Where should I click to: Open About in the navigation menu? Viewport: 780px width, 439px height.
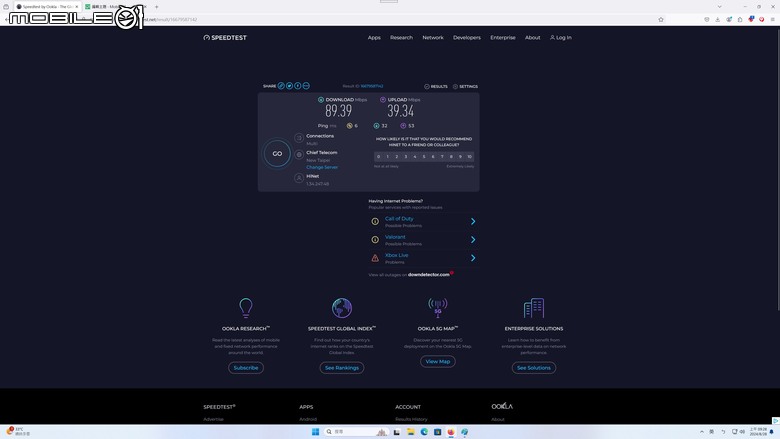pos(533,38)
